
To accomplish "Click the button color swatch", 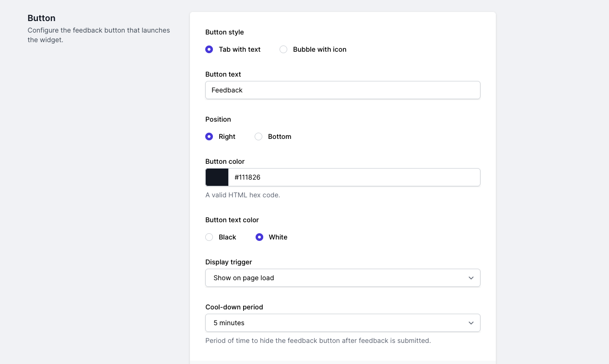I will (217, 177).
